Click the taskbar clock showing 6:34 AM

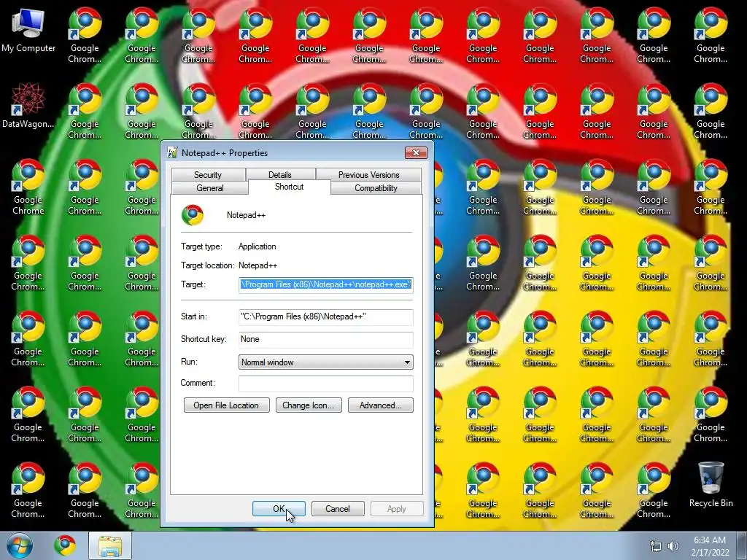click(710, 545)
